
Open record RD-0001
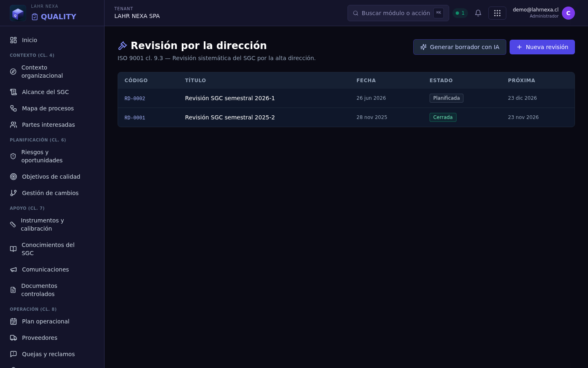coord(135,118)
